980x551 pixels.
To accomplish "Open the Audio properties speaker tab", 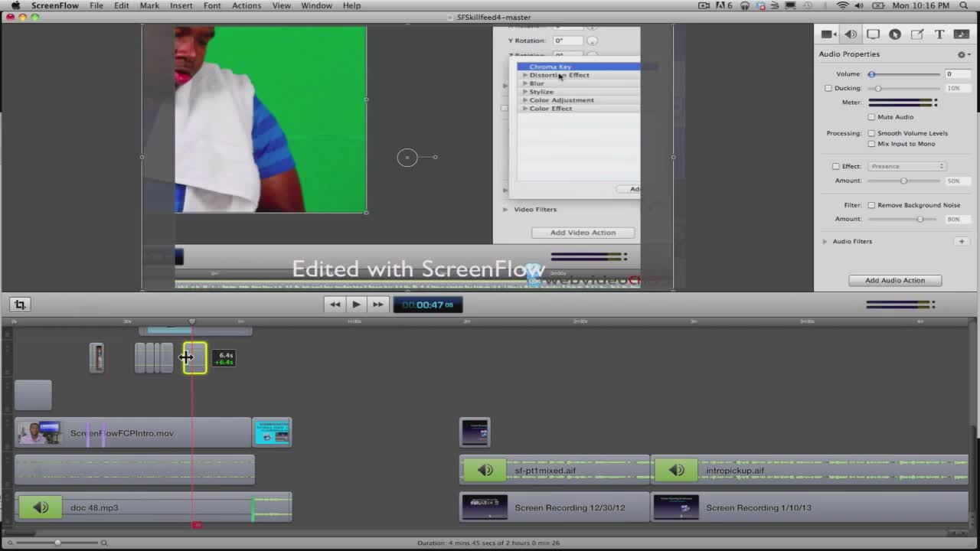I will point(851,34).
